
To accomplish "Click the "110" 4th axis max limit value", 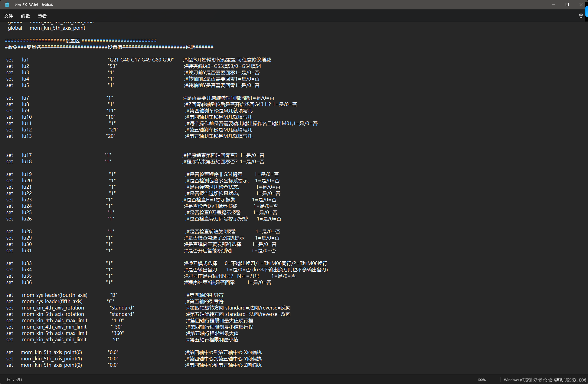I will [118, 320].
